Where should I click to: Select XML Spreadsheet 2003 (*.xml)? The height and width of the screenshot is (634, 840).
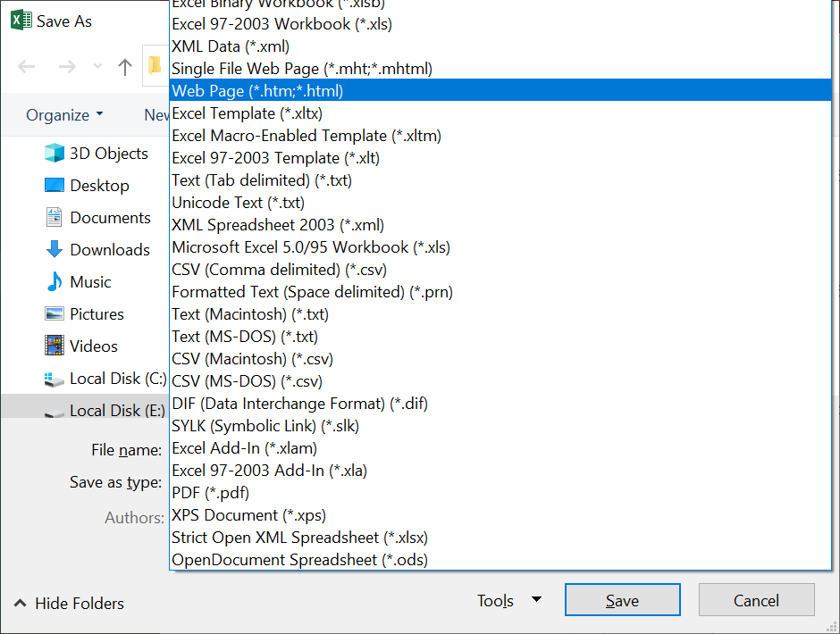(x=500, y=225)
